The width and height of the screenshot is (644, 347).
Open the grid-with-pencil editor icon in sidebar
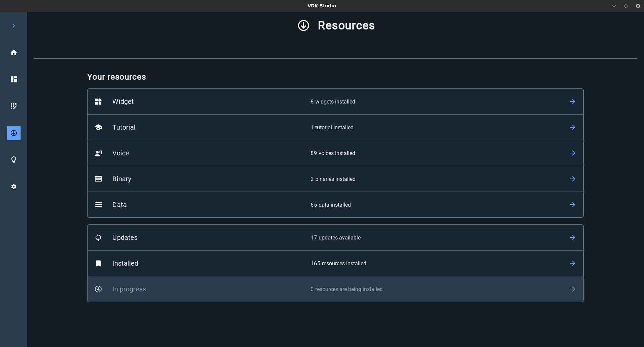coord(14,106)
